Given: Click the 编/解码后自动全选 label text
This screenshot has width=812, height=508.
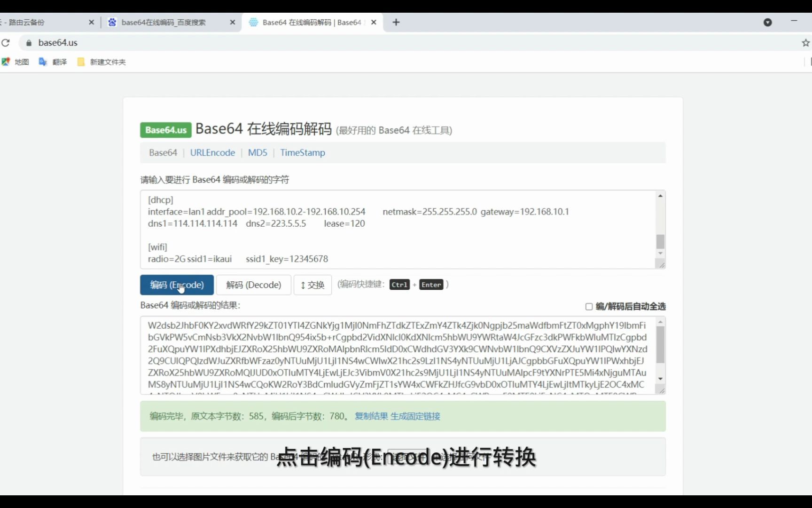Looking at the screenshot, I should coord(631,307).
